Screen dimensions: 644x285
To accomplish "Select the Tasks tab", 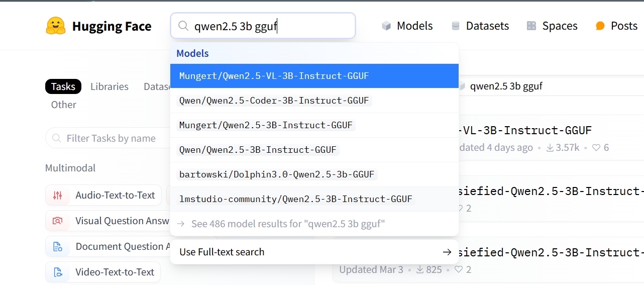I will tap(63, 86).
